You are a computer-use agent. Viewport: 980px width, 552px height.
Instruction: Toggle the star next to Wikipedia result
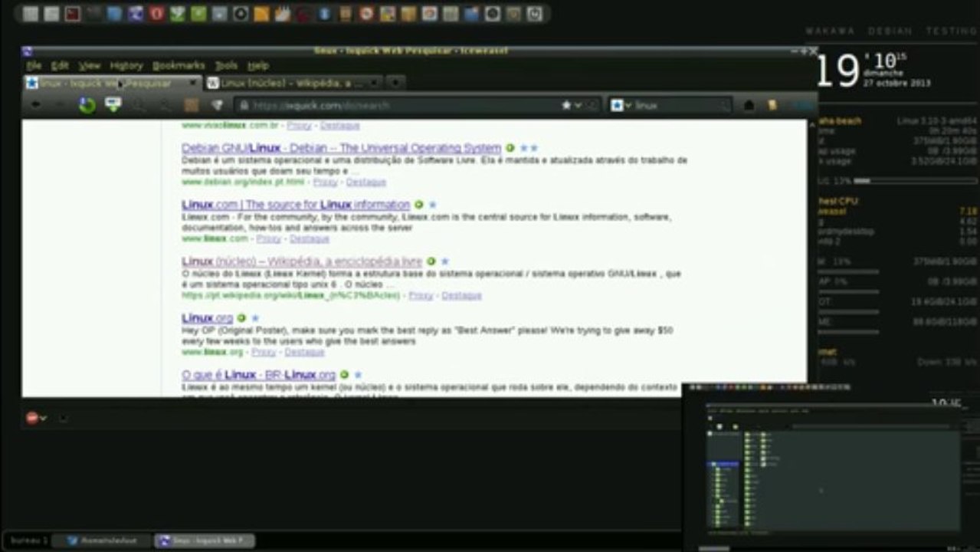tap(444, 261)
